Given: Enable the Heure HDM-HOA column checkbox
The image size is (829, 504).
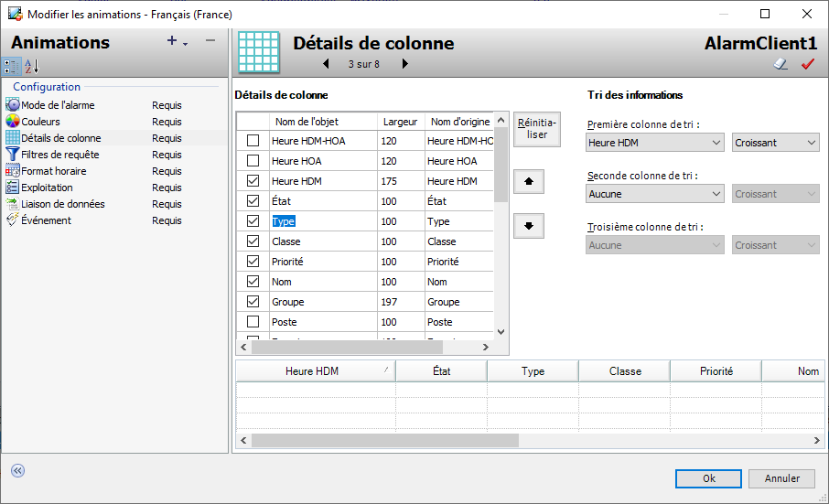Looking at the screenshot, I should tap(253, 141).
